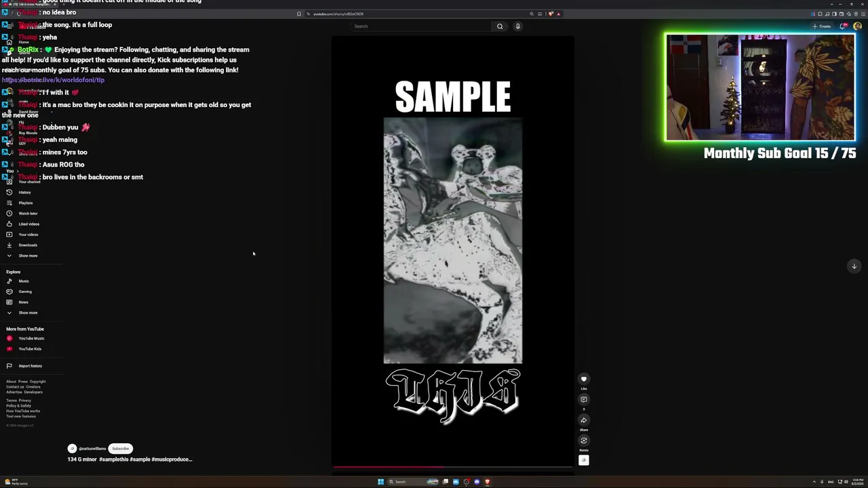The width and height of the screenshot is (868, 488).
Task: Open Report history in the sidebar
Action: click(31, 366)
